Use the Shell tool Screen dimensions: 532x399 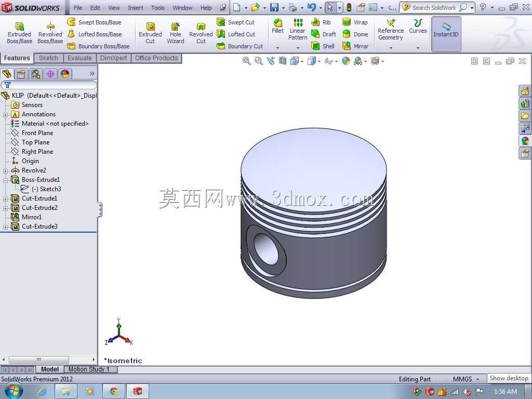[x=323, y=46]
